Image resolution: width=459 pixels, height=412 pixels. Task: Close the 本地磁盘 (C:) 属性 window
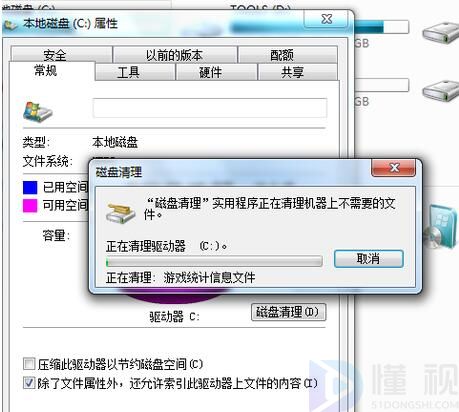click(x=326, y=19)
